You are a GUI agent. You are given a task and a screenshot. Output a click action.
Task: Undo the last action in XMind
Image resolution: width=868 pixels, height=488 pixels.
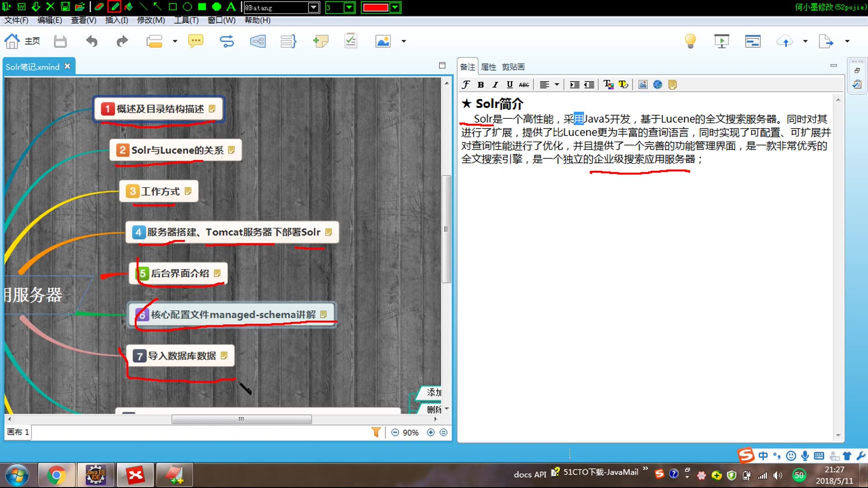pyautogui.click(x=92, y=42)
